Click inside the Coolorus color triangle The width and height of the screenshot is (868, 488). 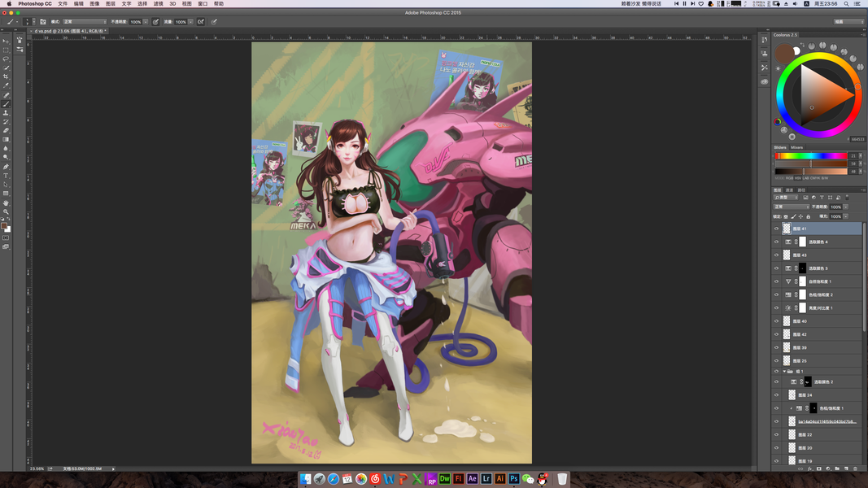pyautogui.click(x=821, y=95)
